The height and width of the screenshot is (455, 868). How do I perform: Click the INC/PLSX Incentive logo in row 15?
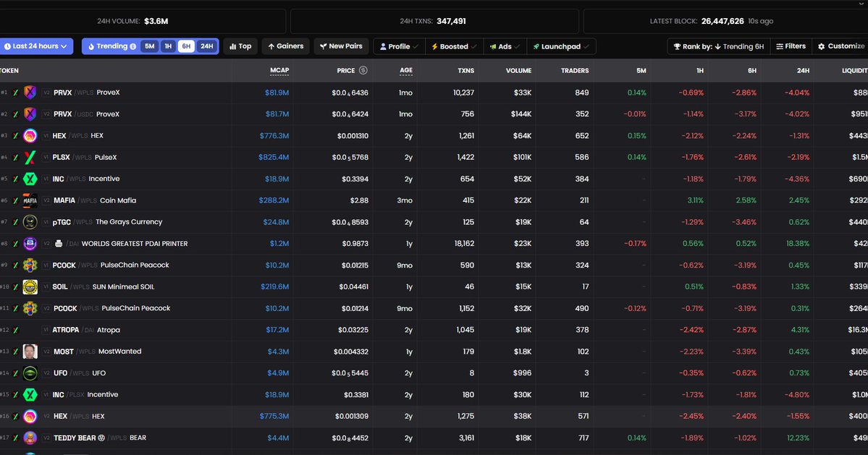click(30, 394)
